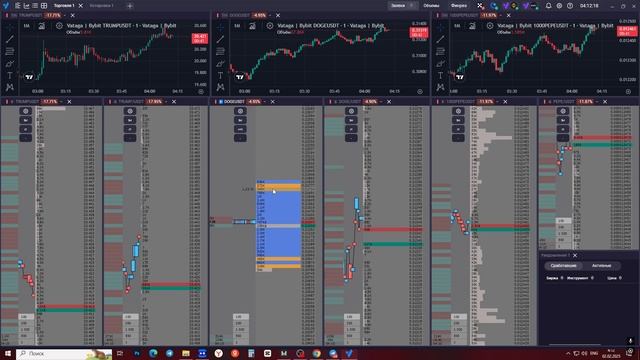Open Fibonacci lines tool in TRUMPUSDT chart
This screenshot has width=640, height=360.
pyautogui.click(x=10, y=51)
